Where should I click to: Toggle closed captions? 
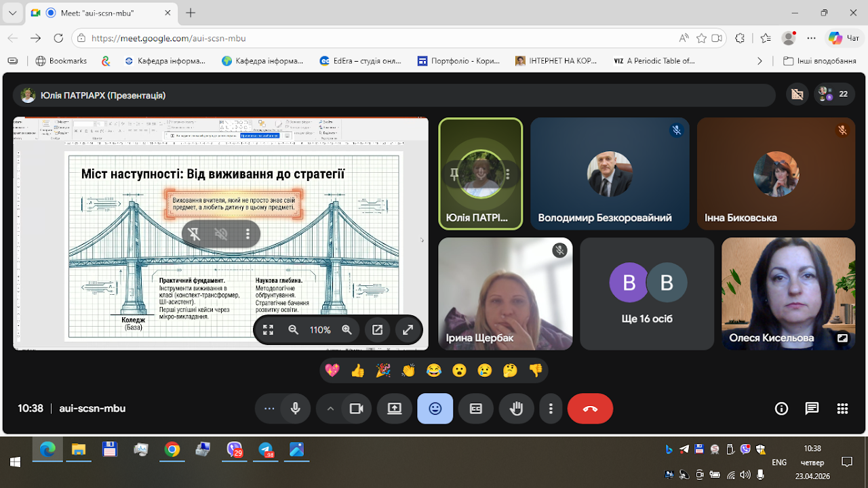coord(476,409)
